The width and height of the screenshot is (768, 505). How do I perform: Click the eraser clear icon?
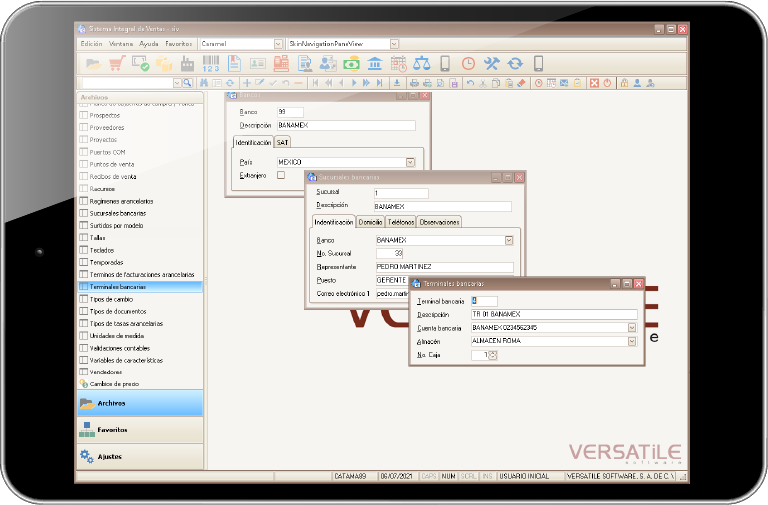coord(522,83)
